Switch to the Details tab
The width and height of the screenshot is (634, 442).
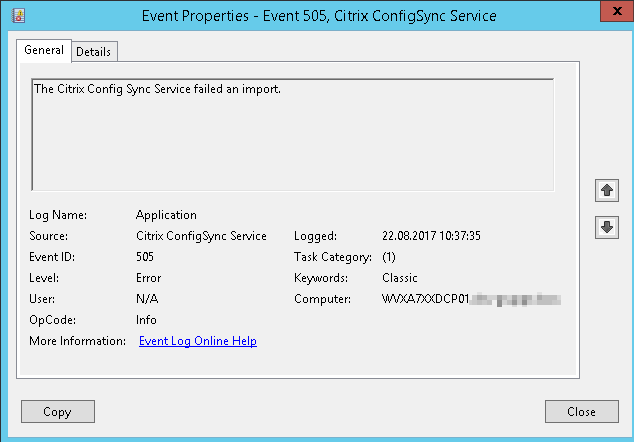pyautogui.click(x=93, y=52)
